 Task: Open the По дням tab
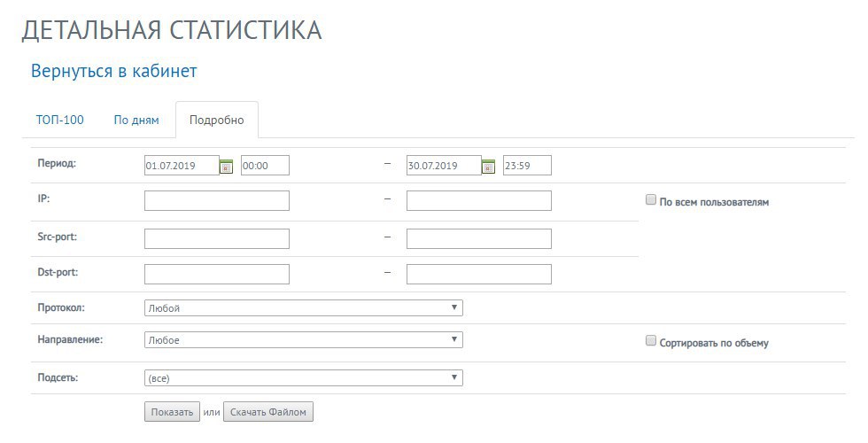click(136, 120)
